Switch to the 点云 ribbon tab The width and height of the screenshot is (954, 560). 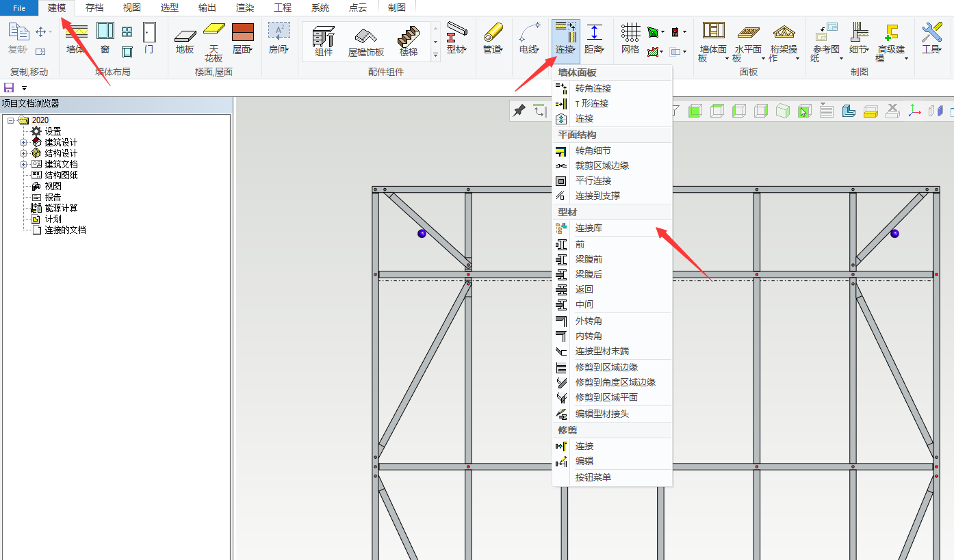(358, 8)
